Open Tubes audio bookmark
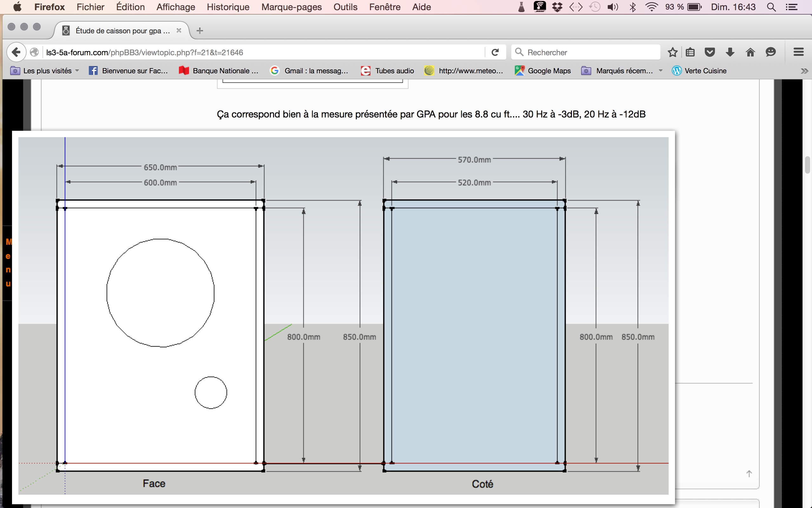Viewport: 812px width, 508px height. pos(387,70)
